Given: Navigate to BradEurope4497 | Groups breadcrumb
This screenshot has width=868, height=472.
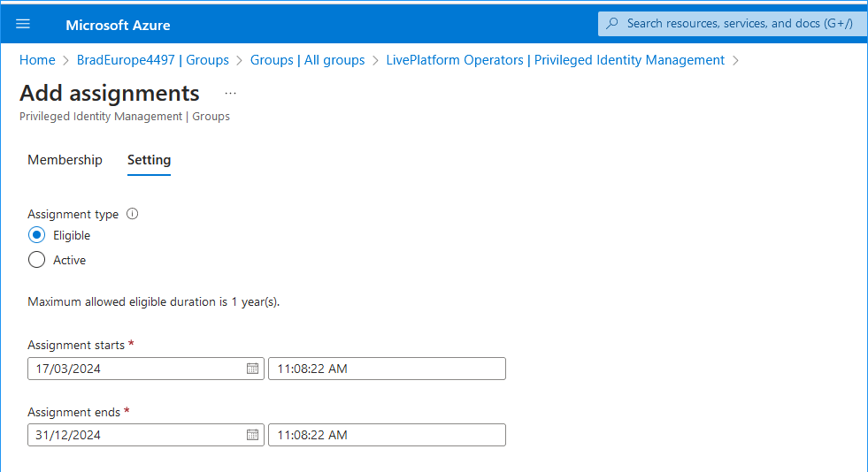Looking at the screenshot, I should click(x=153, y=60).
